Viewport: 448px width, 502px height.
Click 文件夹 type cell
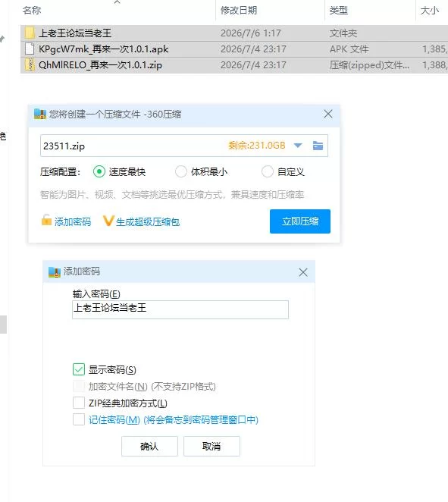tap(343, 33)
